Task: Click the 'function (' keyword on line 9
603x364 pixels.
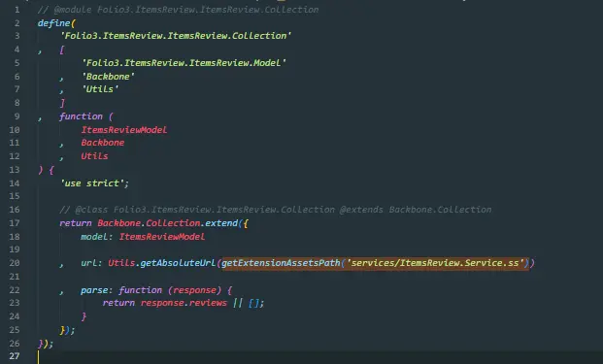Action: [86, 116]
